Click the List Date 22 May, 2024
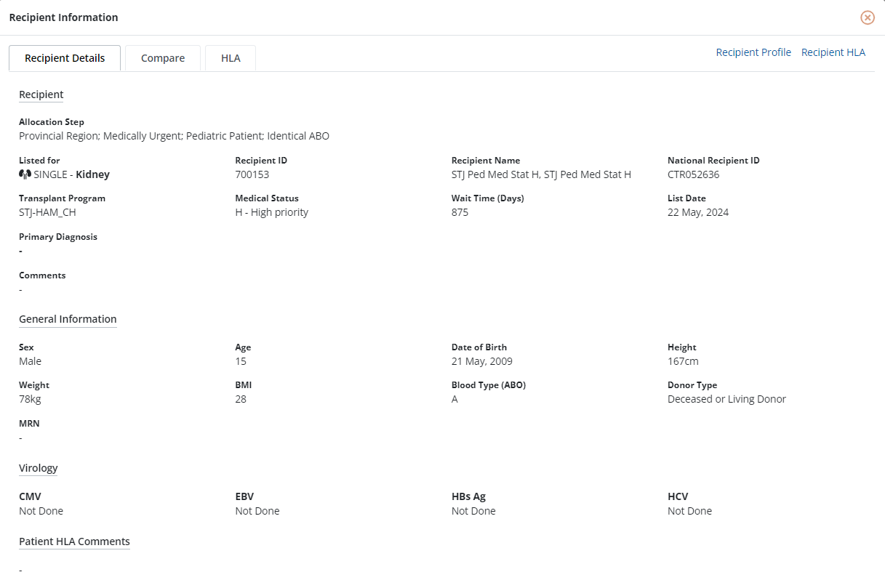 (697, 212)
